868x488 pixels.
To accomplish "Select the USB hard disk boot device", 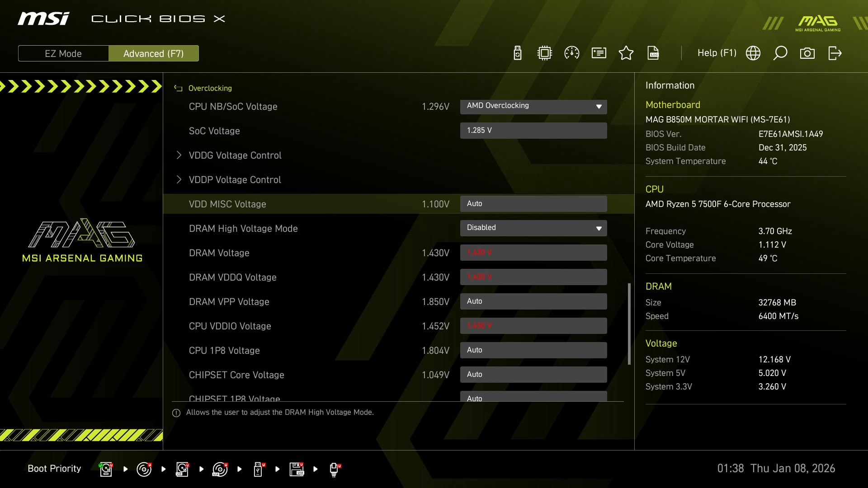I will point(182,469).
